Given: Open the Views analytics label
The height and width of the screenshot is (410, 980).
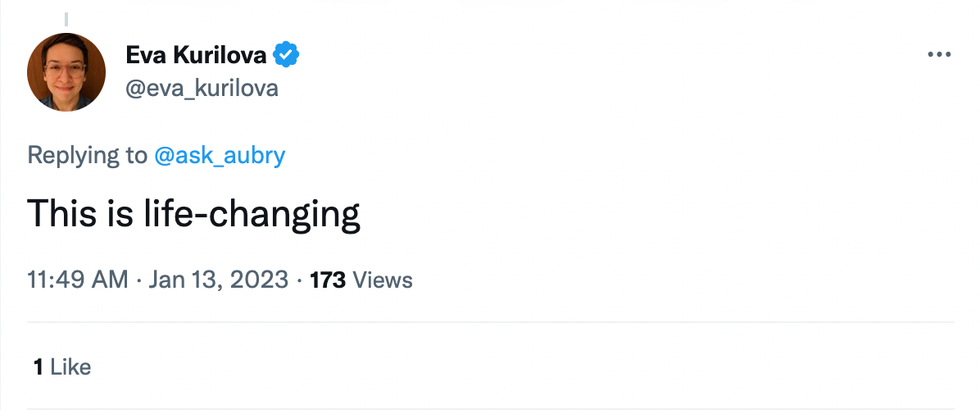Looking at the screenshot, I should [x=382, y=279].
